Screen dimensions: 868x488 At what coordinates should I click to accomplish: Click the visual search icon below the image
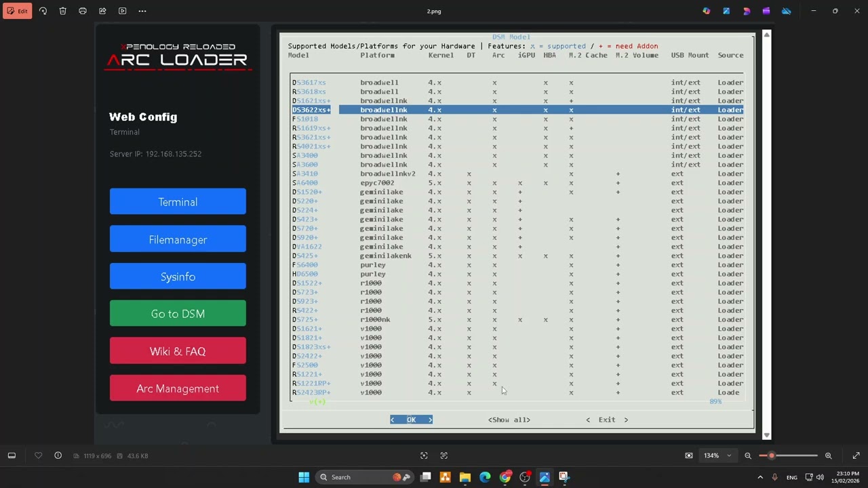(x=424, y=455)
